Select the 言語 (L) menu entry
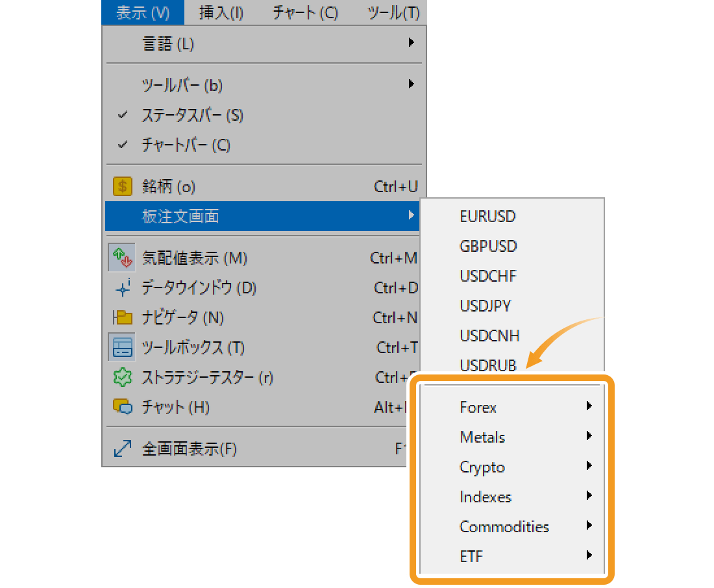 (x=264, y=43)
